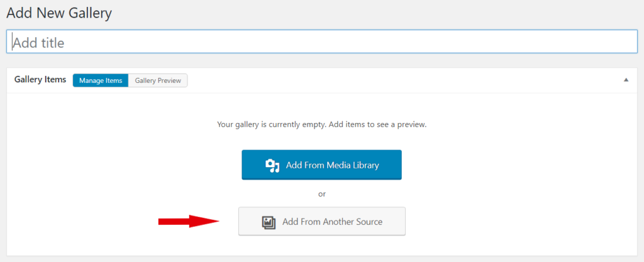
Task: Open the Gallery Preview tab
Action: tap(158, 80)
